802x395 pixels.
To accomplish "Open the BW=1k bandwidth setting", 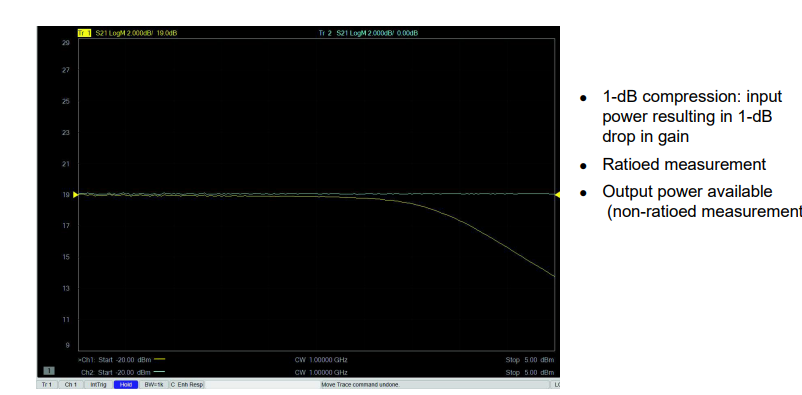I will pyautogui.click(x=153, y=384).
